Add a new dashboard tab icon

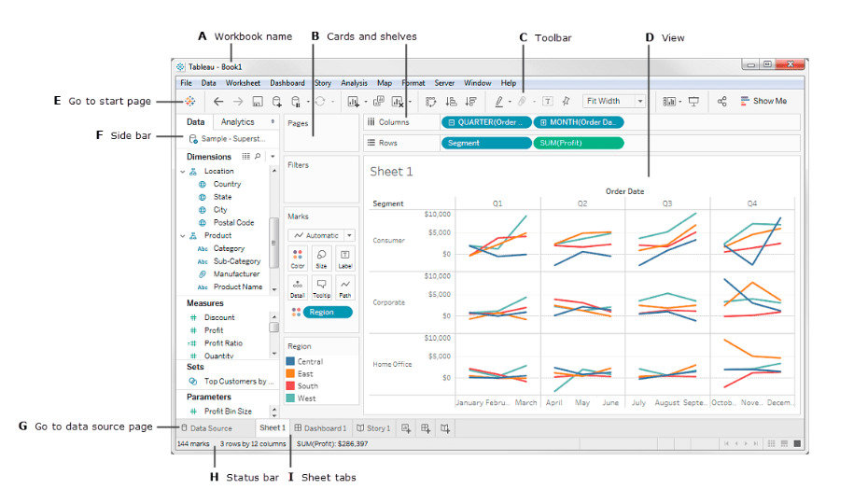click(x=426, y=428)
